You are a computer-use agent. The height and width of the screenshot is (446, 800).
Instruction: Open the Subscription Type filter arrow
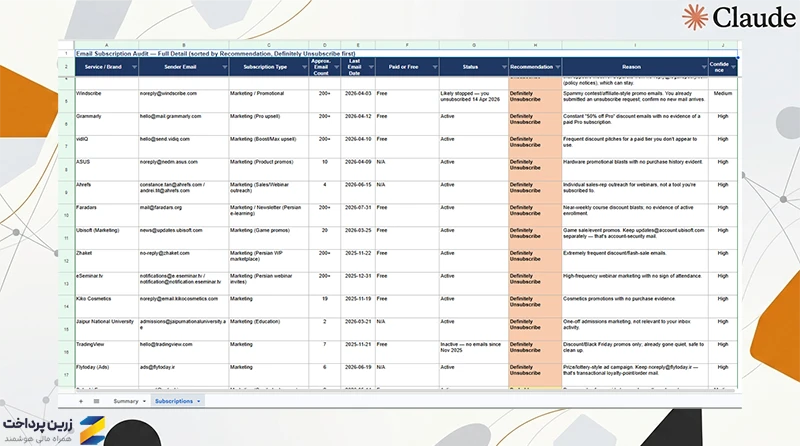304,67
